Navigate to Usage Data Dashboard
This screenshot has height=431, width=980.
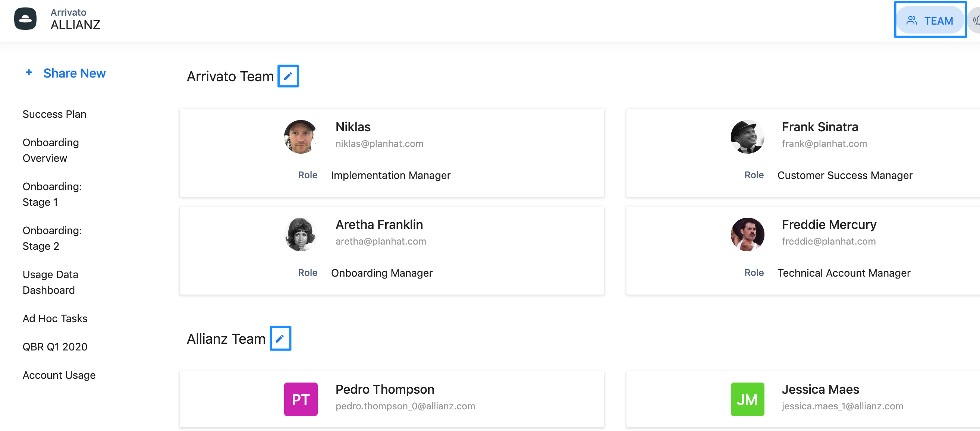tap(50, 282)
